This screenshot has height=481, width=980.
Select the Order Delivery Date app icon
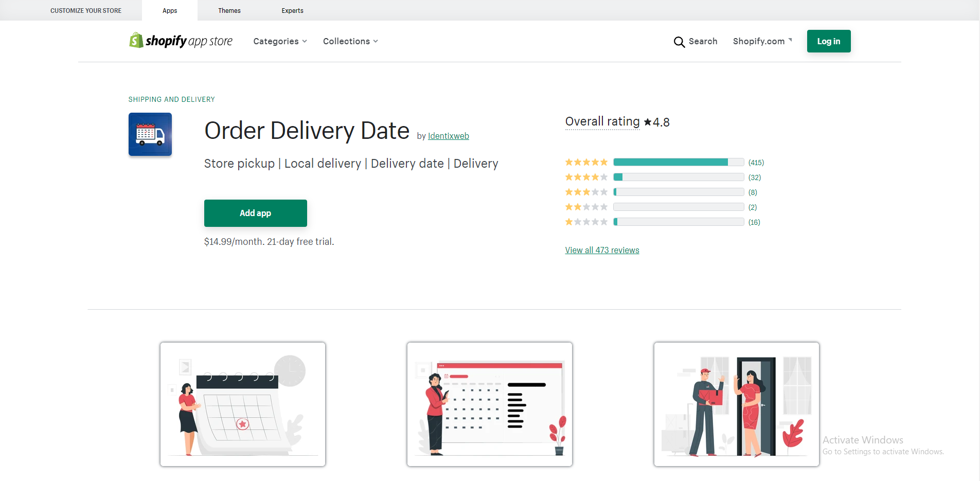point(150,134)
